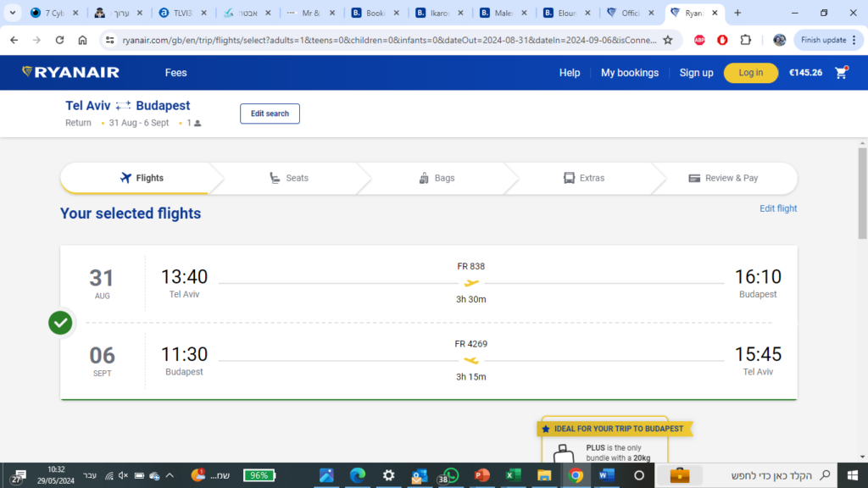The image size is (868, 488).
Task: Open My bookings link
Action: [630, 73]
